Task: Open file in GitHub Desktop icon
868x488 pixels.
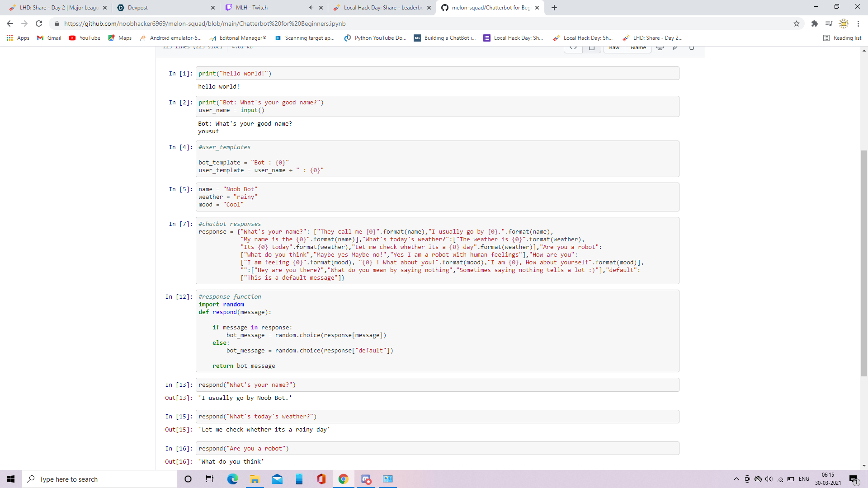Action: (660, 48)
